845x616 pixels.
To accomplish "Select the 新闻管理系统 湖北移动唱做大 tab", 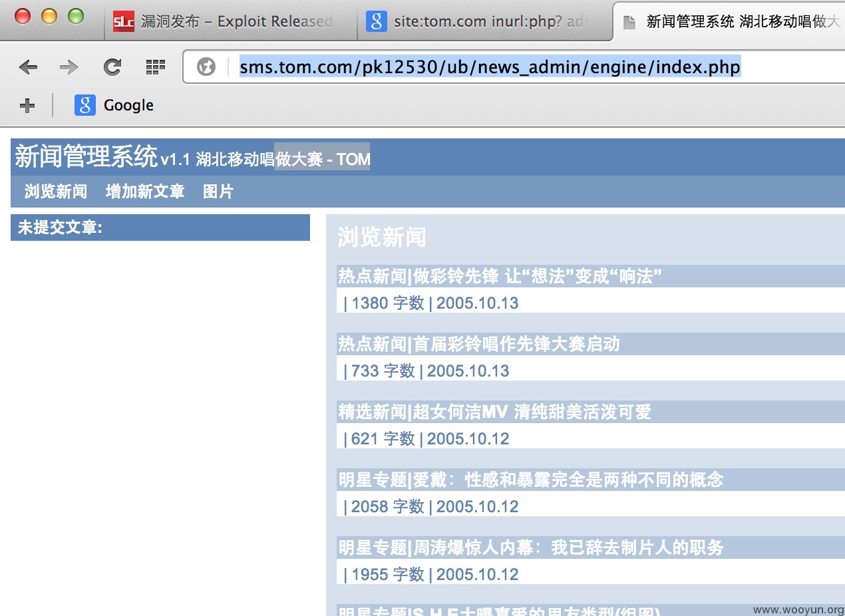I will pos(730,21).
